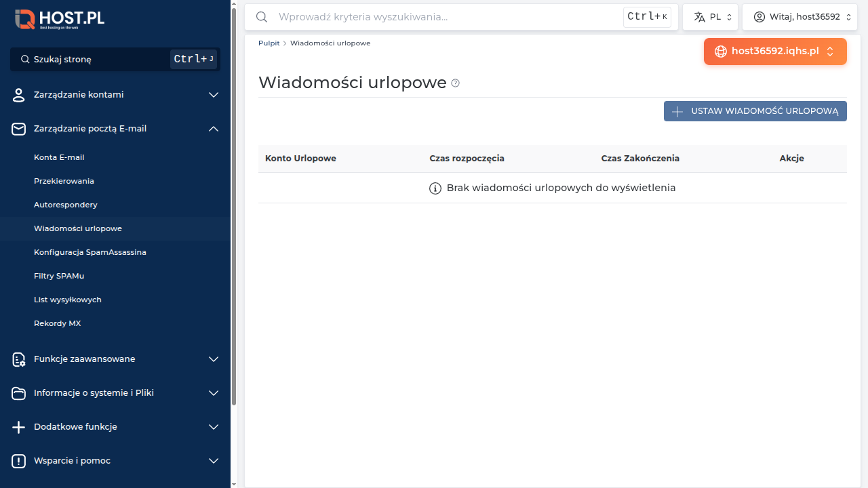Click the exclamation icon beside Wsparcie i pomoc
868x488 pixels.
click(x=18, y=461)
